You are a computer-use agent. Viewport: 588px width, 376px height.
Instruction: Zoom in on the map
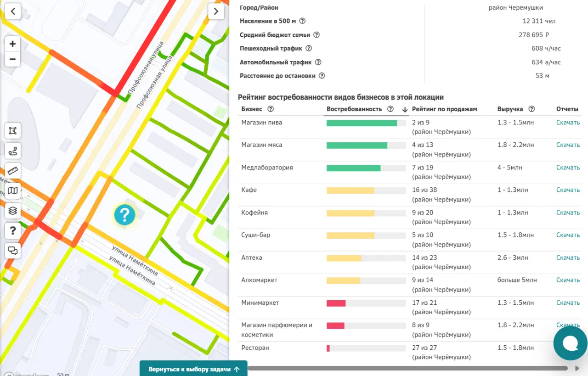pos(12,44)
